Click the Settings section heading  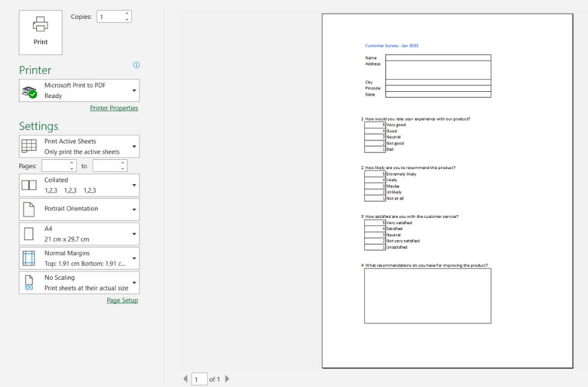tap(38, 126)
